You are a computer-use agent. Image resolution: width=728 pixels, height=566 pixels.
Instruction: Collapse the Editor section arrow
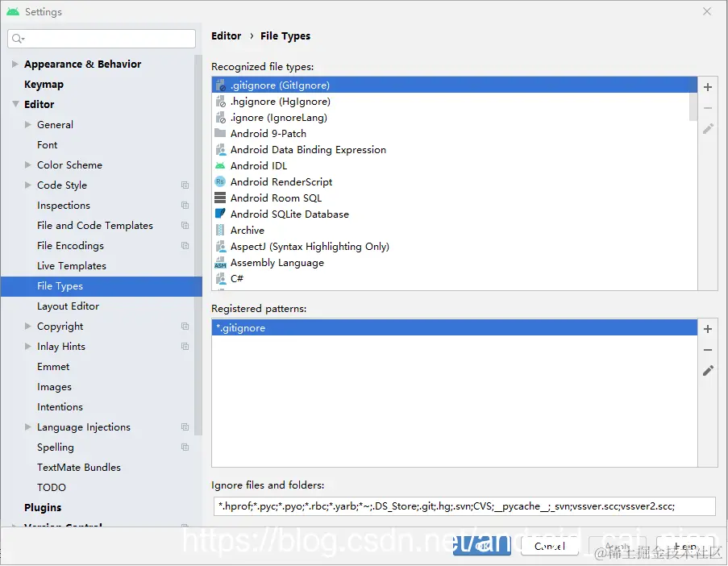coord(15,104)
